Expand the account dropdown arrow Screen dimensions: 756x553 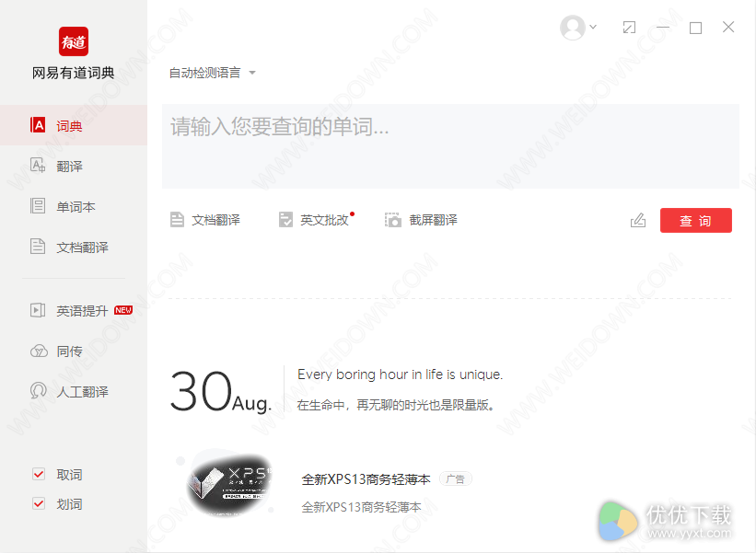[593, 27]
